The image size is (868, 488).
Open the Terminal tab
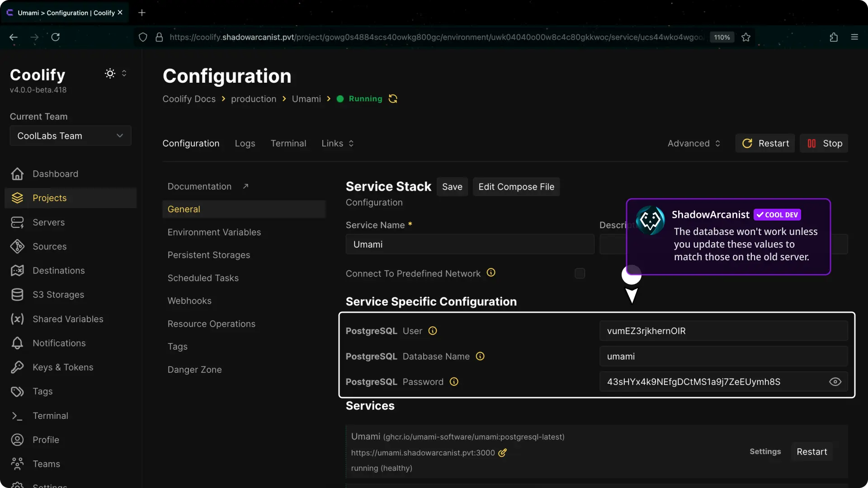tap(288, 143)
